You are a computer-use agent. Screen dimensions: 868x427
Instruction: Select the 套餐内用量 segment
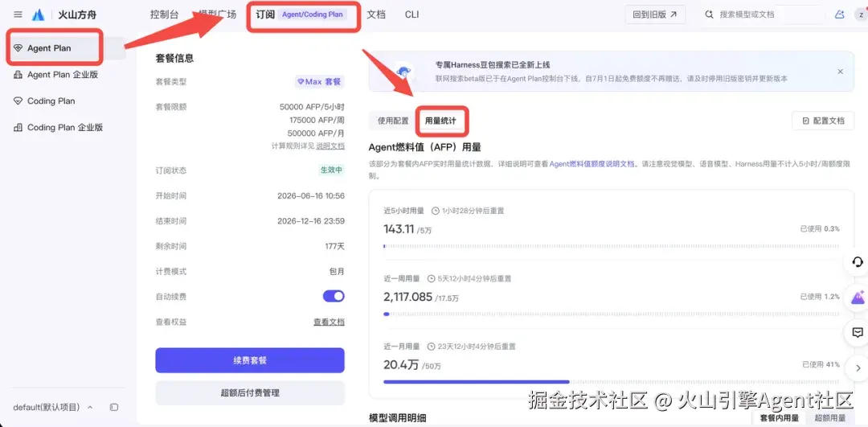tap(779, 418)
